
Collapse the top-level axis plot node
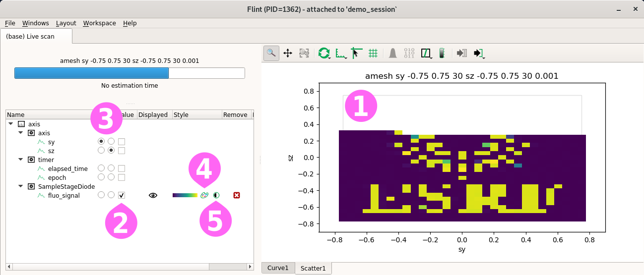point(11,124)
